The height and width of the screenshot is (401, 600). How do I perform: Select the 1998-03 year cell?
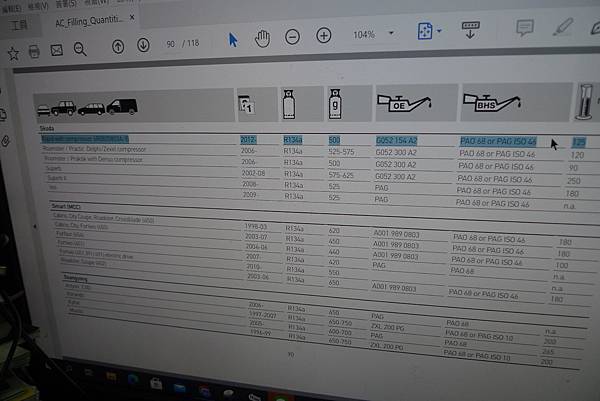pos(256,227)
